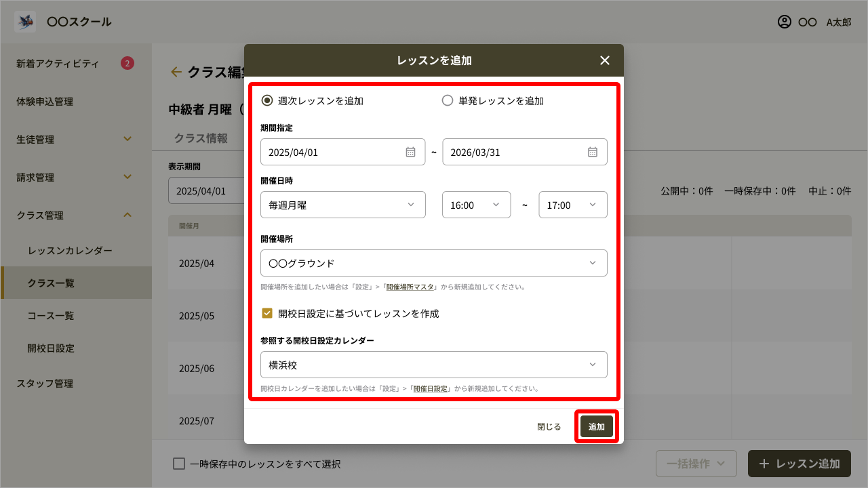Select 単発レッスンを追加 radio button
Screen dimensions: 868x488
448,100
